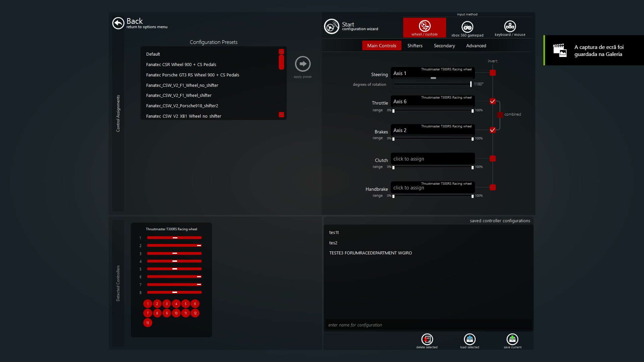
Task: Click the Back arrow icon
Action: point(118,23)
